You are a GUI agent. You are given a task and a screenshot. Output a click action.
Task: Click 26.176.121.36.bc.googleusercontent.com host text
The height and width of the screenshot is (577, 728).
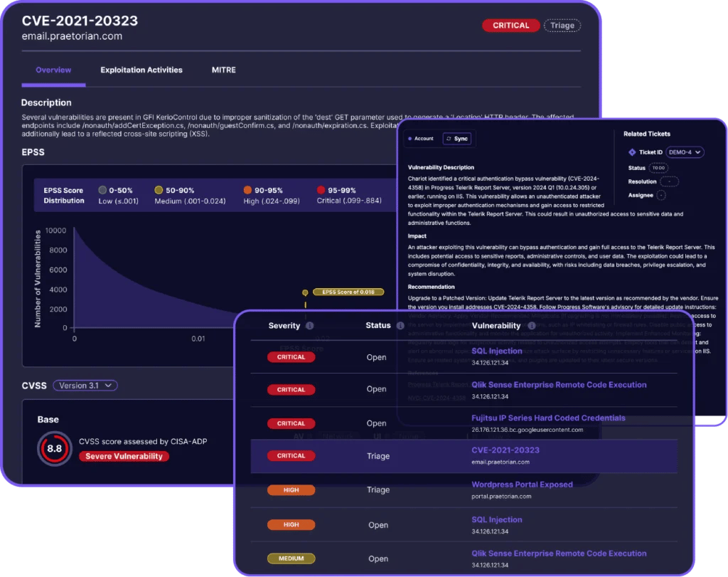(528, 430)
